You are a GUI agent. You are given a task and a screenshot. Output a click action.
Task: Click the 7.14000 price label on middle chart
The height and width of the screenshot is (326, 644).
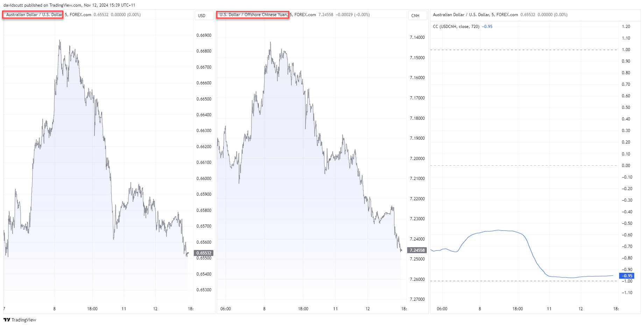[x=417, y=37]
